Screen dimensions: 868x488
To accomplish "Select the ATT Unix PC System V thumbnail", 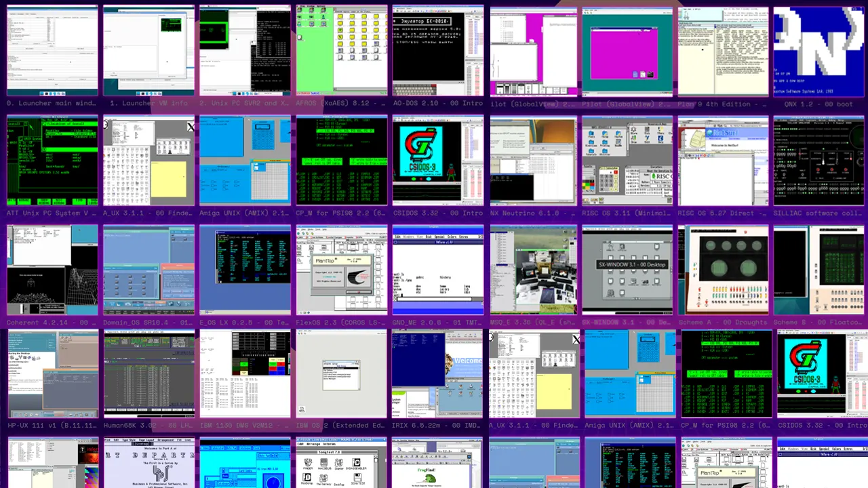I will click(x=52, y=161).
